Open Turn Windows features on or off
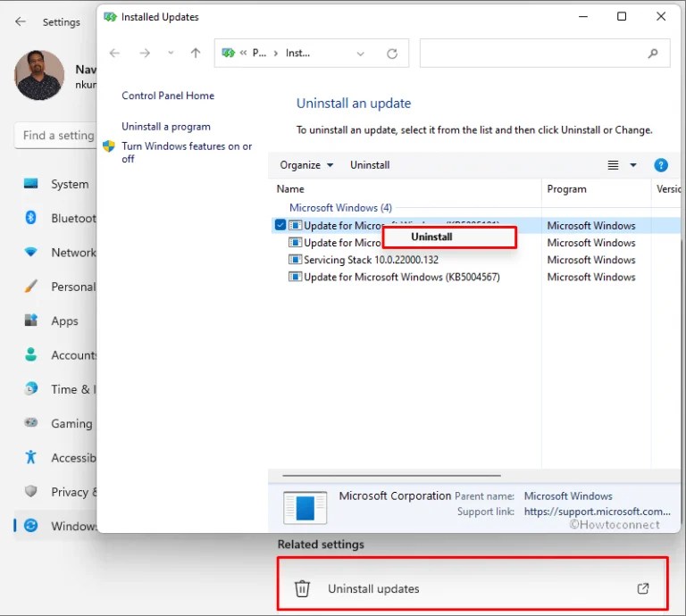686x616 pixels. click(x=187, y=152)
